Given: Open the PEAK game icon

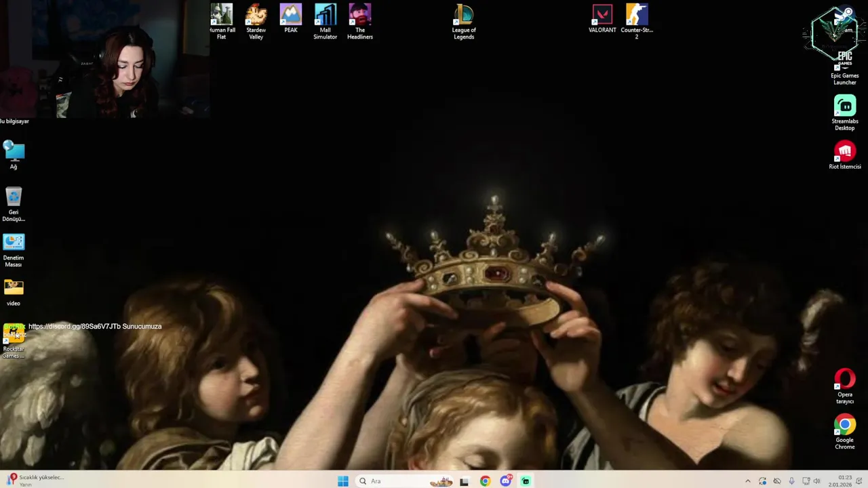Looking at the screenshot, I should point(291,19).
